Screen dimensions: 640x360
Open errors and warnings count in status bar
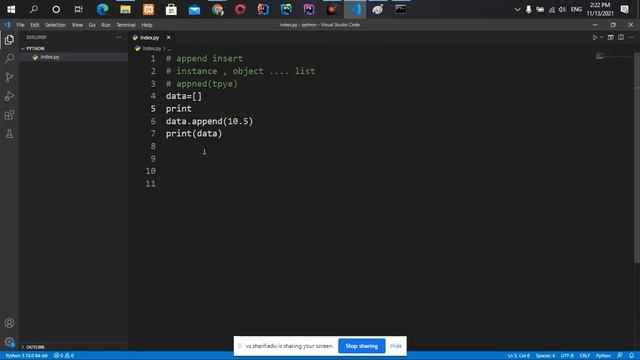[64, 356]
